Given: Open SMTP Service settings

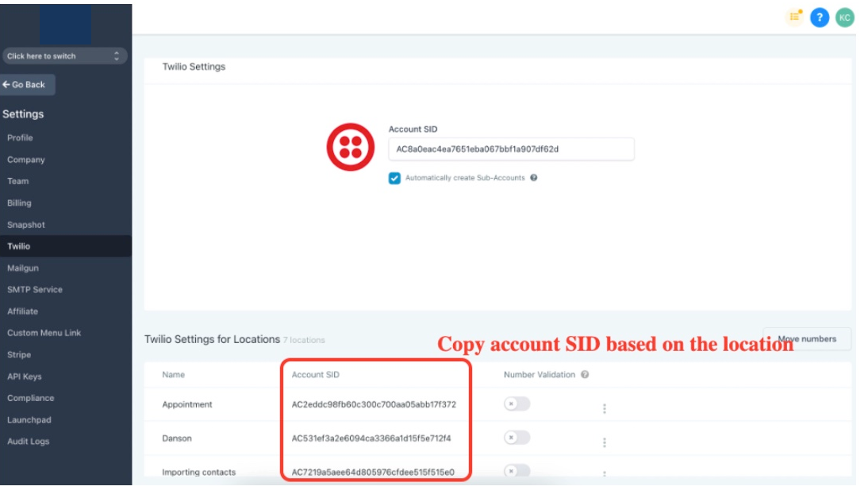Looking at the screenshot, I should point(35,289).
